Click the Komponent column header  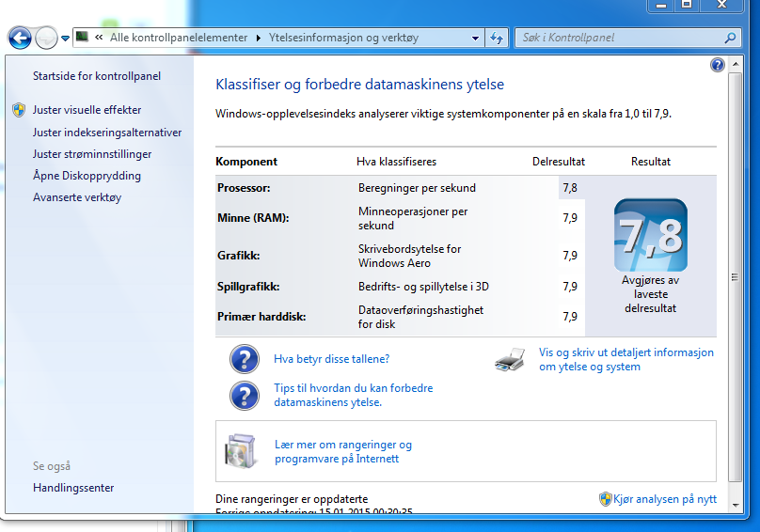tap(246, 162)
